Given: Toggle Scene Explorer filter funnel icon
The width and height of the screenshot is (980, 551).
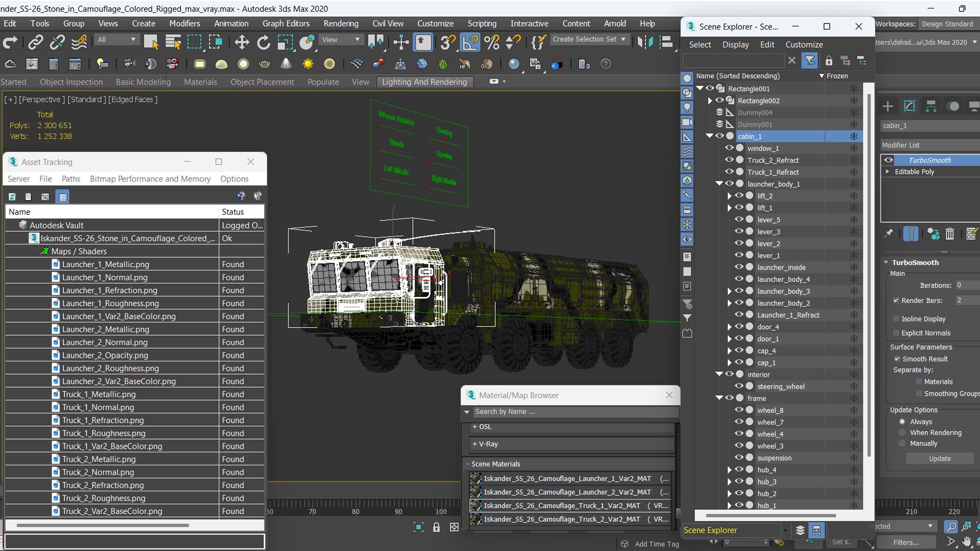Looking at the screenshot, I should point(810,61).
